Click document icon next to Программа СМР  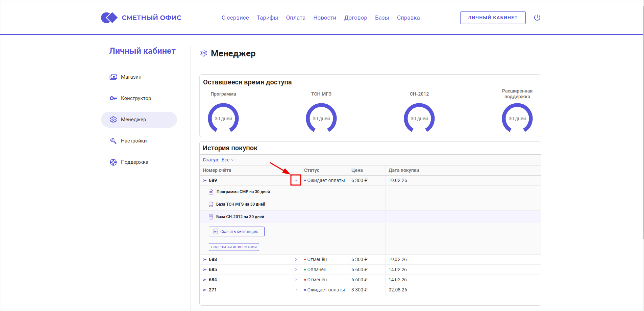211,192
